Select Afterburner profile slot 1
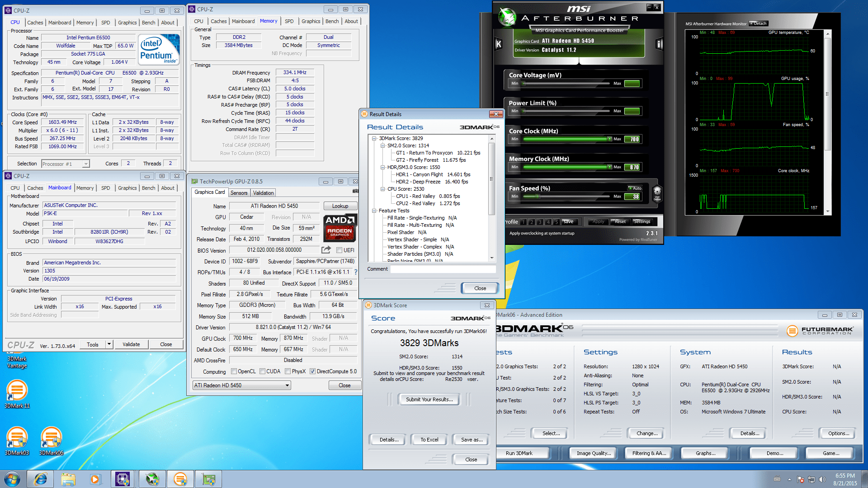Viewport: 868px width, 488px height. [524, 222]
